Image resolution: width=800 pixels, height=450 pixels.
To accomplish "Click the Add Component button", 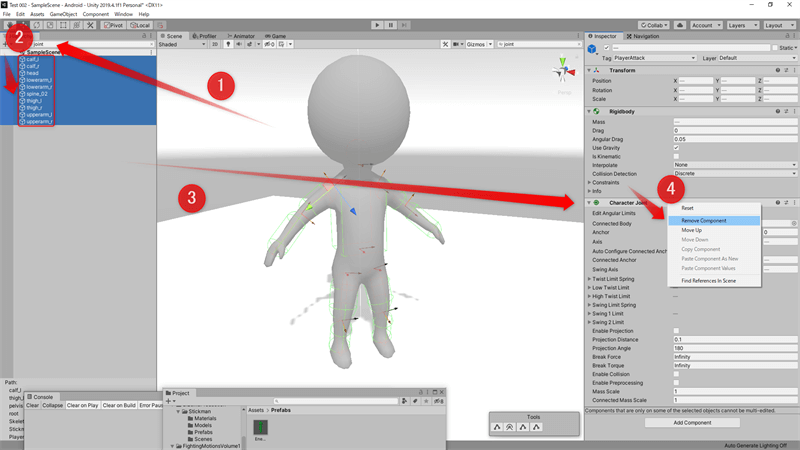I will pos(692,423).
